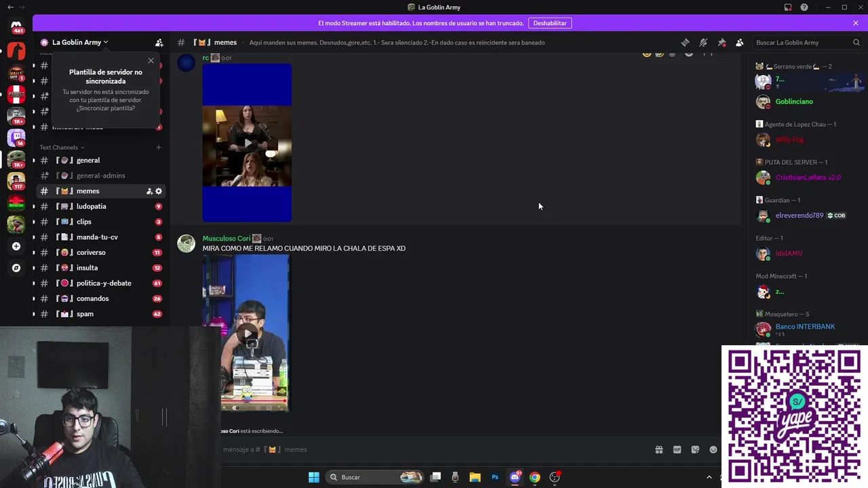Send a gift icon in message bar
The image size is (868, 488).
coord(658,449)
